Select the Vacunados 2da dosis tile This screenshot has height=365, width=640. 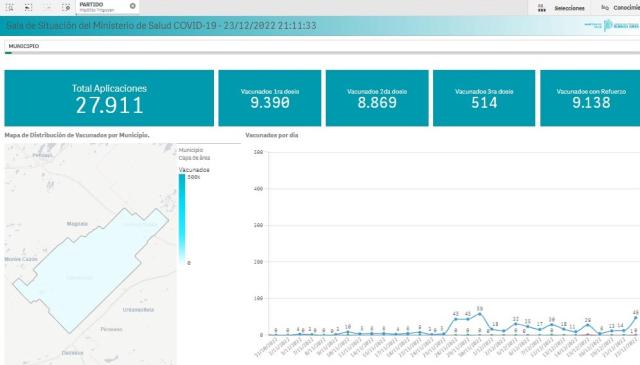point(377,98)
